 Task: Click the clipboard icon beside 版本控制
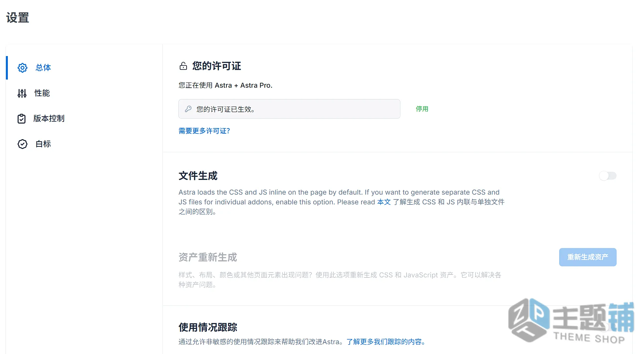(x=22, y=119)
